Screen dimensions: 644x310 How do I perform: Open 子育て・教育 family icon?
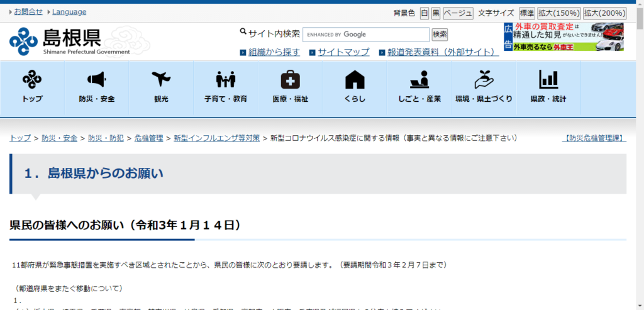coord(225,80)
